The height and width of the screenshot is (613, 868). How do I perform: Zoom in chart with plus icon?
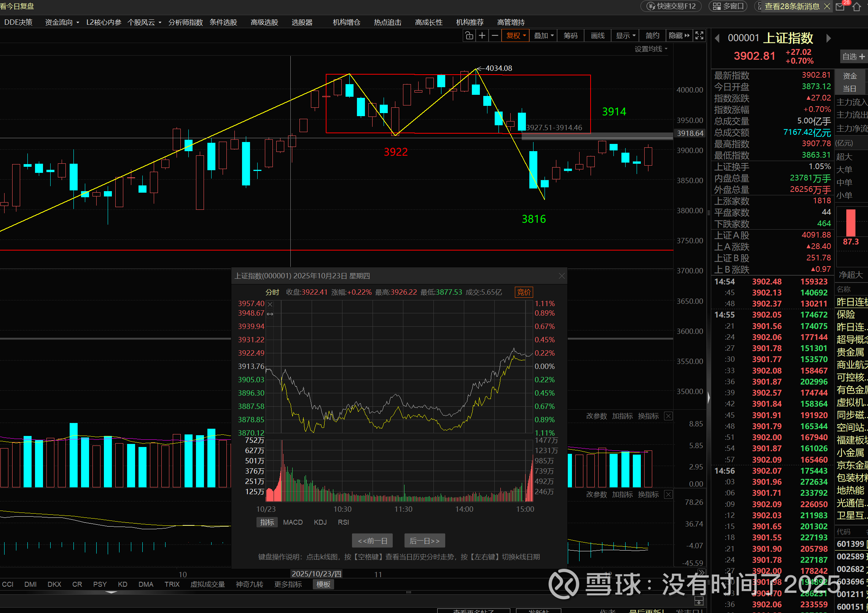(482, 35)
